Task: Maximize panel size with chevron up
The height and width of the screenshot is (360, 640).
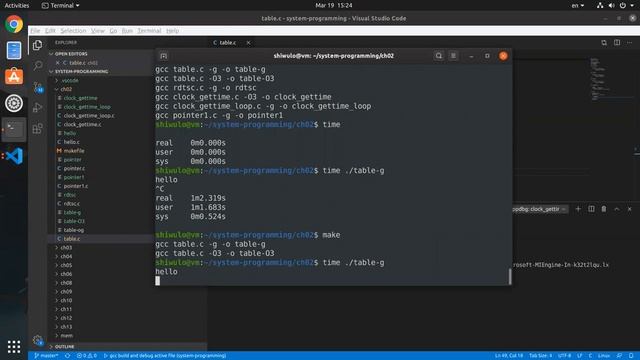Action: 617,209
